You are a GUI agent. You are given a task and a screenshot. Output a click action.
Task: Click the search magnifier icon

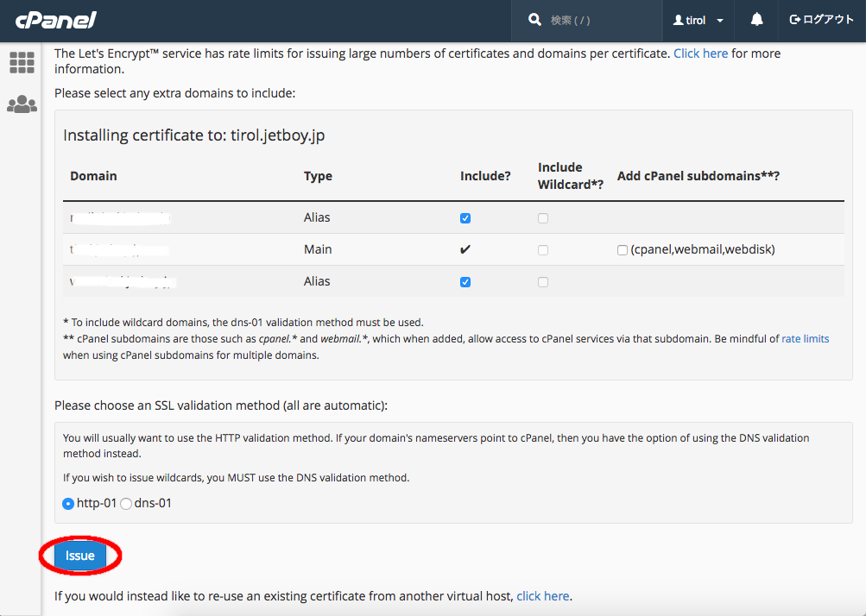pyautogui.click(x=535, y=20)
